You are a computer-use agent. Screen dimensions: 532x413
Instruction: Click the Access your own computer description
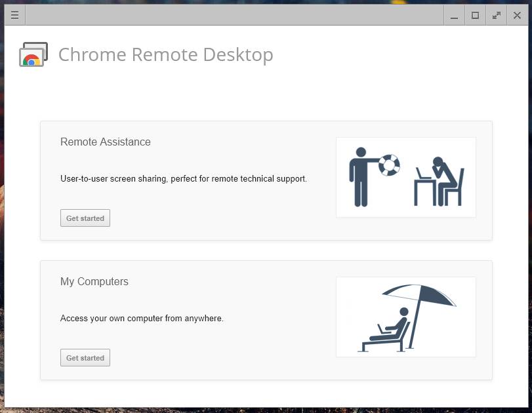[142, 319]
